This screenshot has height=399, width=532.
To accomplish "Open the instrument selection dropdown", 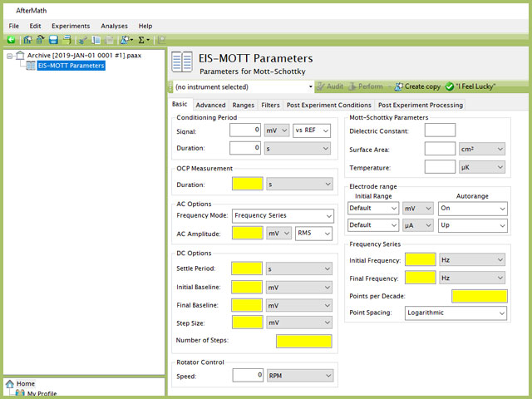I will pyautogui.click(x=244, y=86).
